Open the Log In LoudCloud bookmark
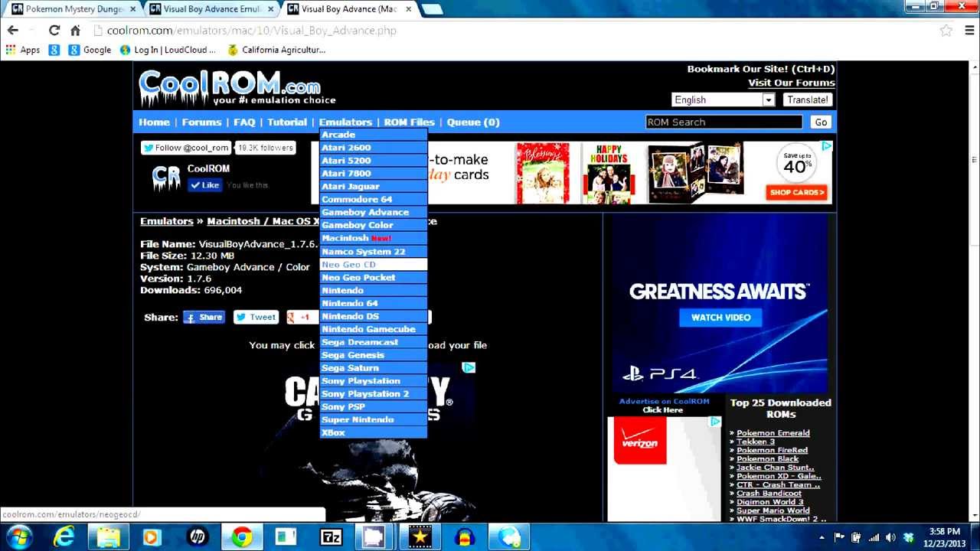Image resolution: width=980 pixels, height=551 pixels. tap(168, 50)
